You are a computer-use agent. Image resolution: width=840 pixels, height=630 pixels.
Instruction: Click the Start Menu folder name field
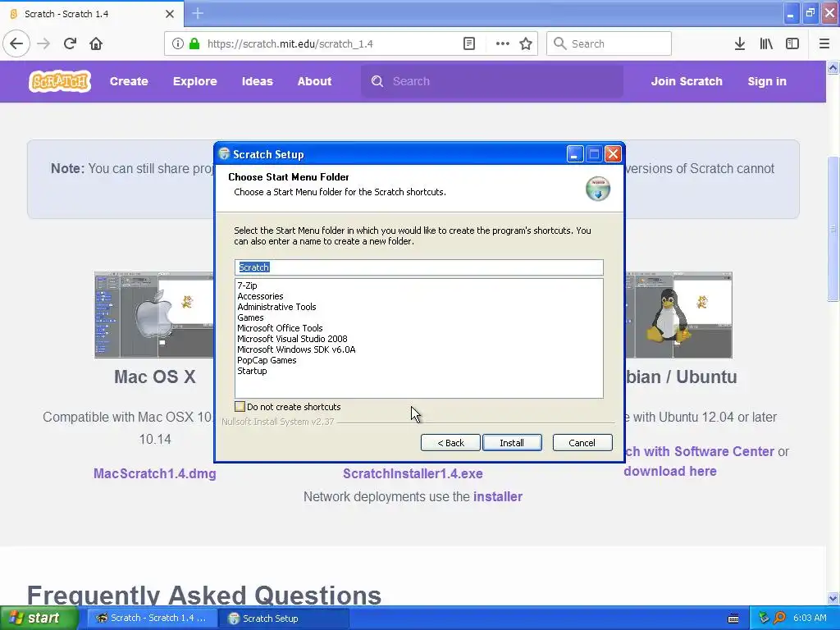[419, 267]
